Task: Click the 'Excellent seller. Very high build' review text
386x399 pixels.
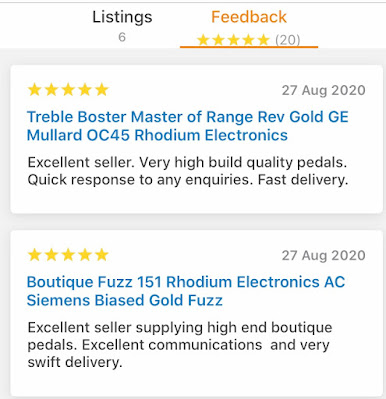Action: [188, 171]
